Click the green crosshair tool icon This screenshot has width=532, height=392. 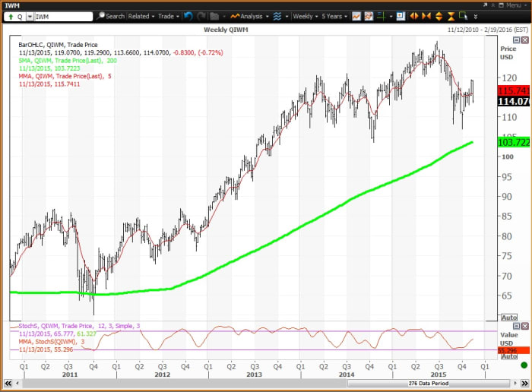click(382, 16)
